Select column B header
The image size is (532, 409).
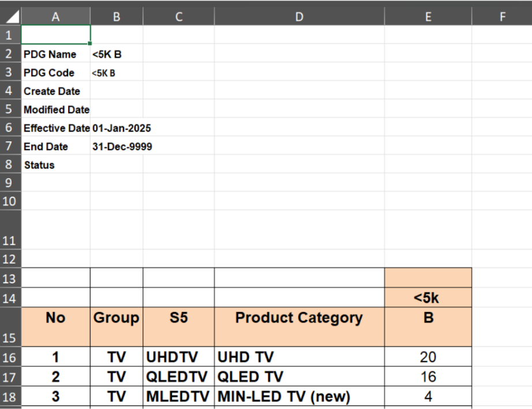click(x=117, y=17)
